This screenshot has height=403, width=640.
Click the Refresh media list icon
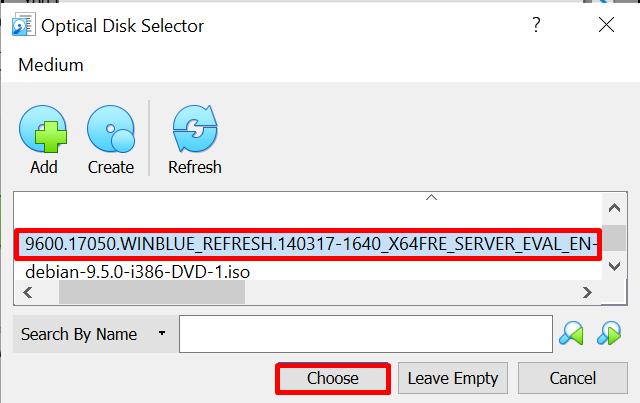194,130
